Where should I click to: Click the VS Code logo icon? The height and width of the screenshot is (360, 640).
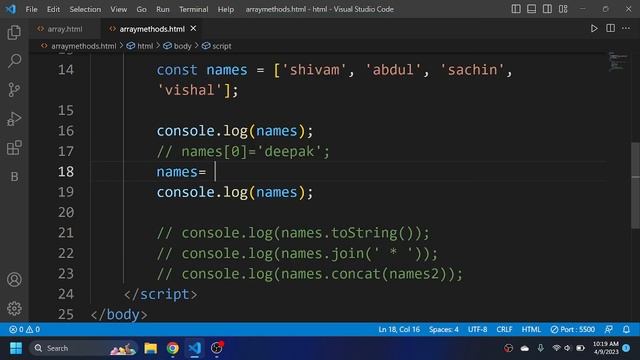click(11, 9)
